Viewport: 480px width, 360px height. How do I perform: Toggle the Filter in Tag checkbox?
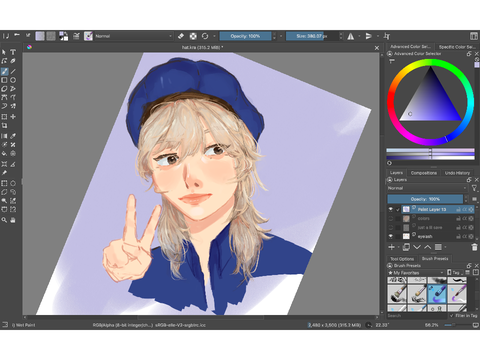coord(452,315)
